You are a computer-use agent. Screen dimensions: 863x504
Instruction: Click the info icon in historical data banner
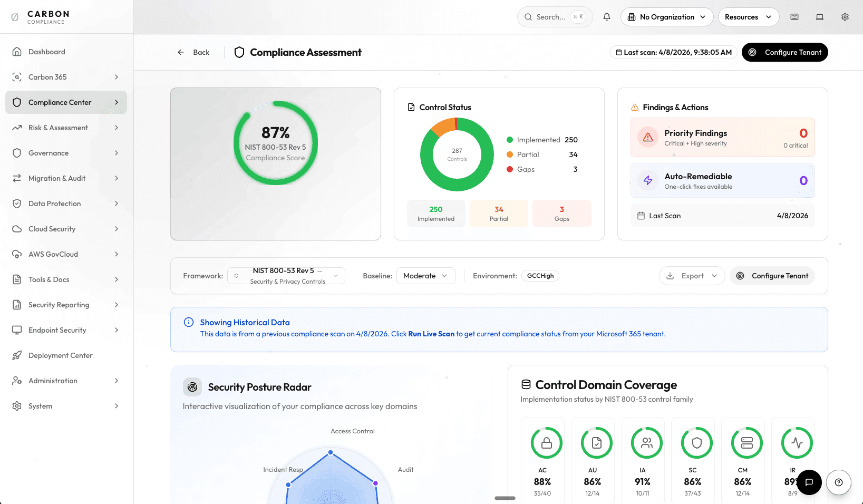[189, 322]
